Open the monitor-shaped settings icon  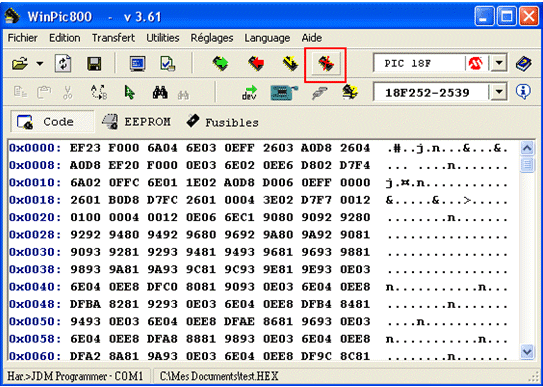coord(137,64)
